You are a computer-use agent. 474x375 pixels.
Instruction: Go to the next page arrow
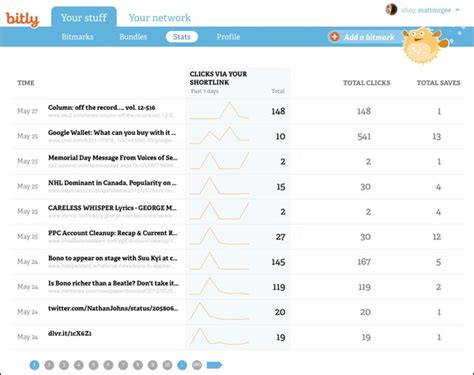coord(214,365)
